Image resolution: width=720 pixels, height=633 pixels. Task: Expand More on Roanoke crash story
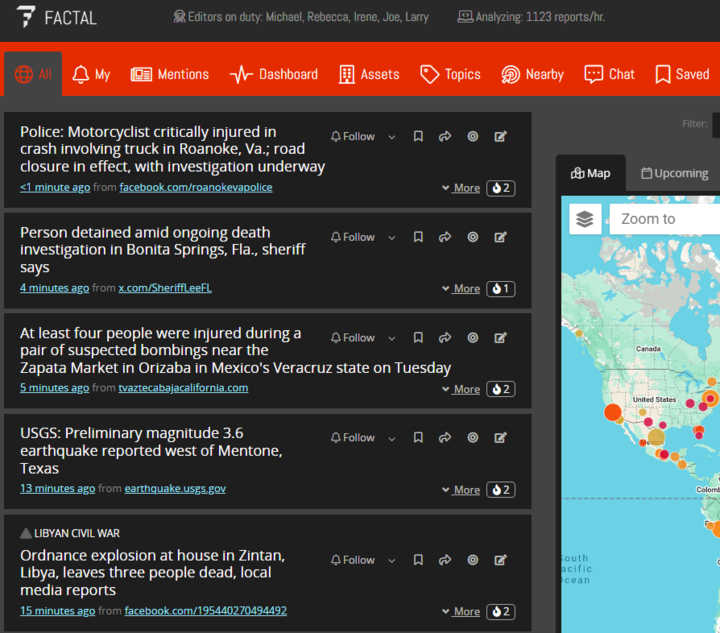(x=461, y=188)
